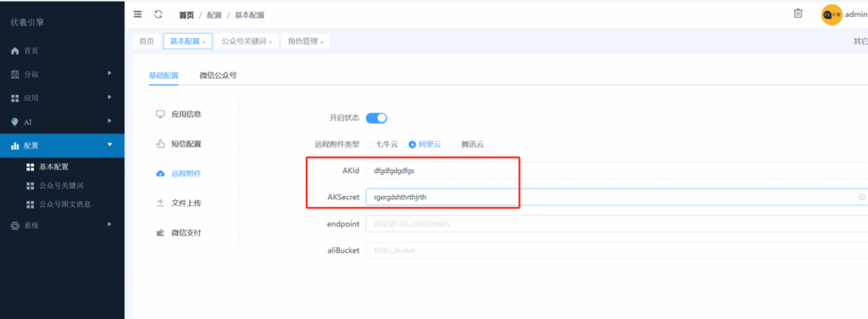Open the admin user avatar
Image resolution: width=868 pixels, height=319 pixels.
tap(832, 15)
